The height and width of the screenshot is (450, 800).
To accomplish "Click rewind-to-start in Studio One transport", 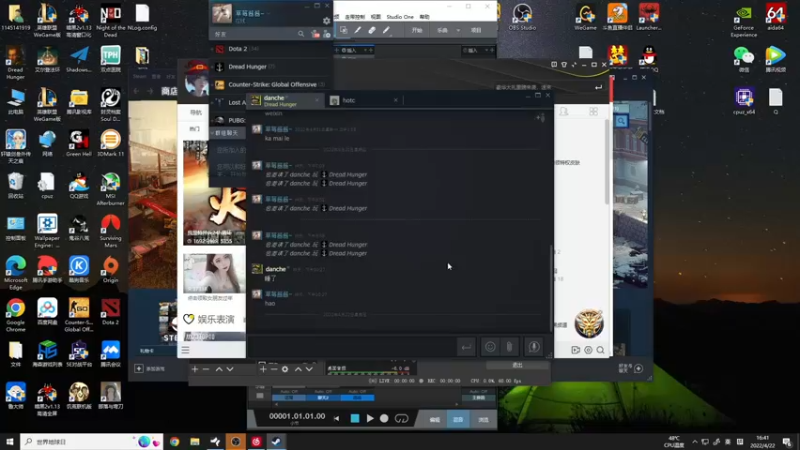I will (337, 418).
